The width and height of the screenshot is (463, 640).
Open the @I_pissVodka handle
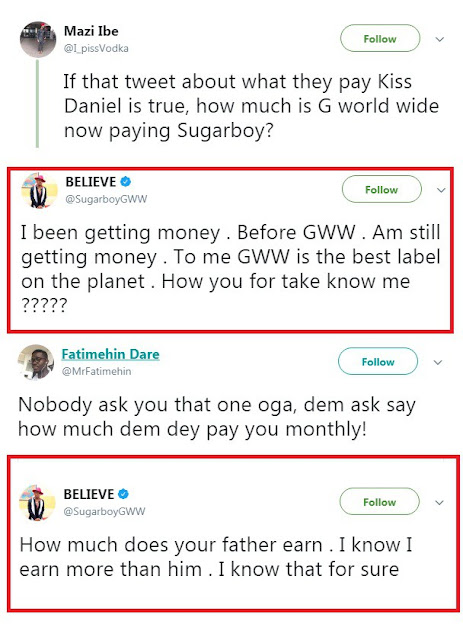point(96,48)
